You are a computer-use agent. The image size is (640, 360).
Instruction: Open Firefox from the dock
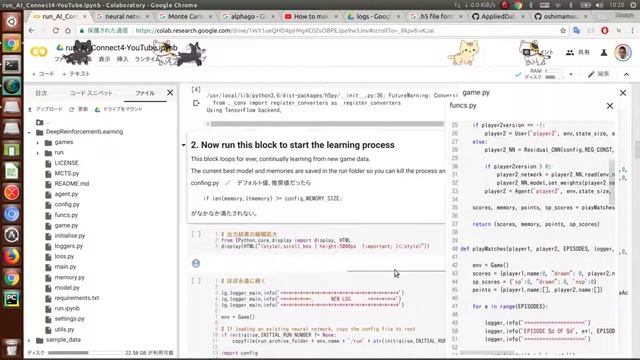(11, 256)
